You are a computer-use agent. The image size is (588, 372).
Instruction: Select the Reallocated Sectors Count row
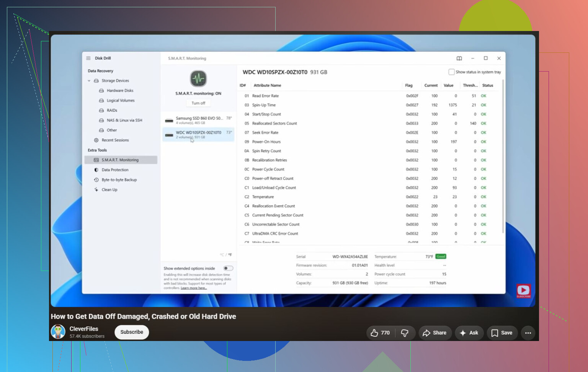[x=369, y=124]
